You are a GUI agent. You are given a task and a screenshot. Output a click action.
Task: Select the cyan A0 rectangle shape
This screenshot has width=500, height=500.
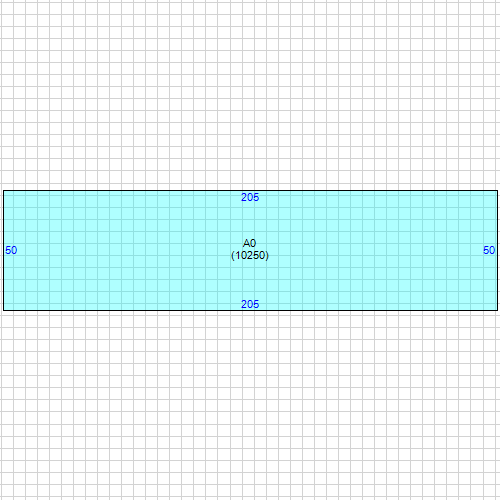click(250, 250)
